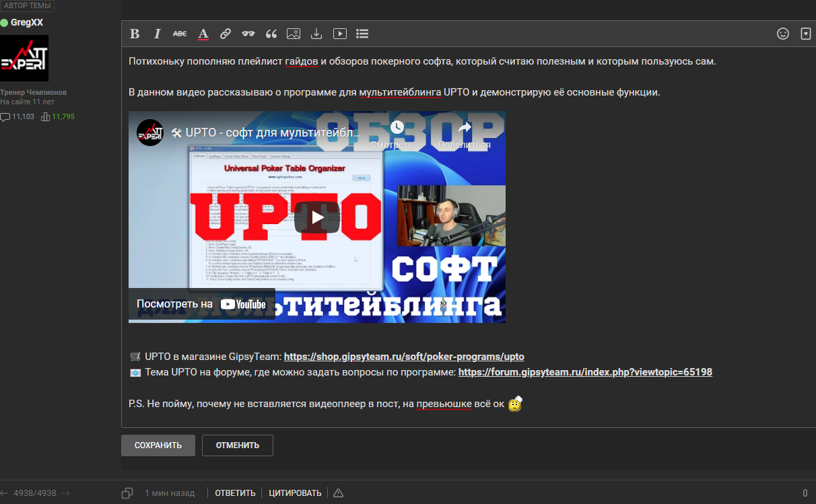Click '4938/4938' post counter

pyautogui.click(x=35, y=493)
